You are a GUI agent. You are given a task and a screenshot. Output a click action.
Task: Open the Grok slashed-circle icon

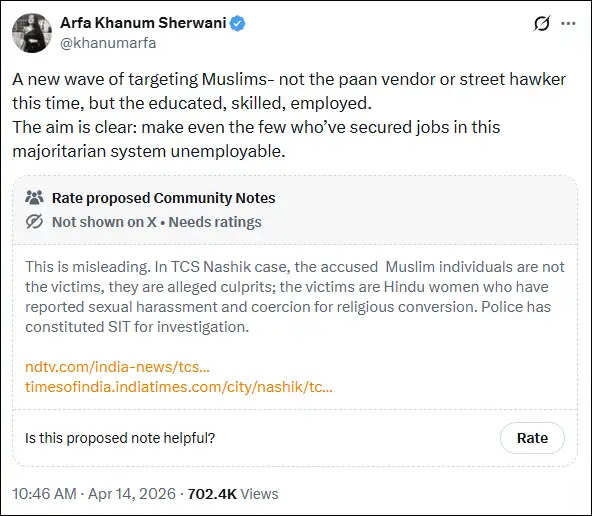coord(542,24)
